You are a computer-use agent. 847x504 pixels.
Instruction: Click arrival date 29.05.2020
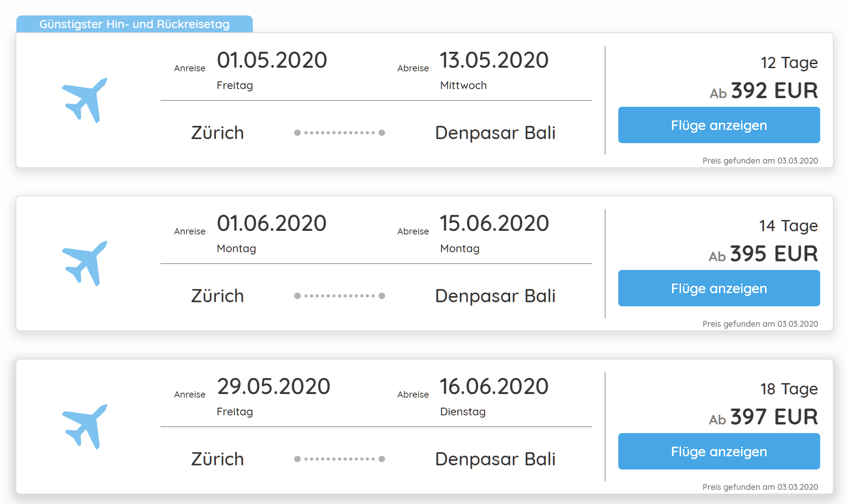pos(273,387)
